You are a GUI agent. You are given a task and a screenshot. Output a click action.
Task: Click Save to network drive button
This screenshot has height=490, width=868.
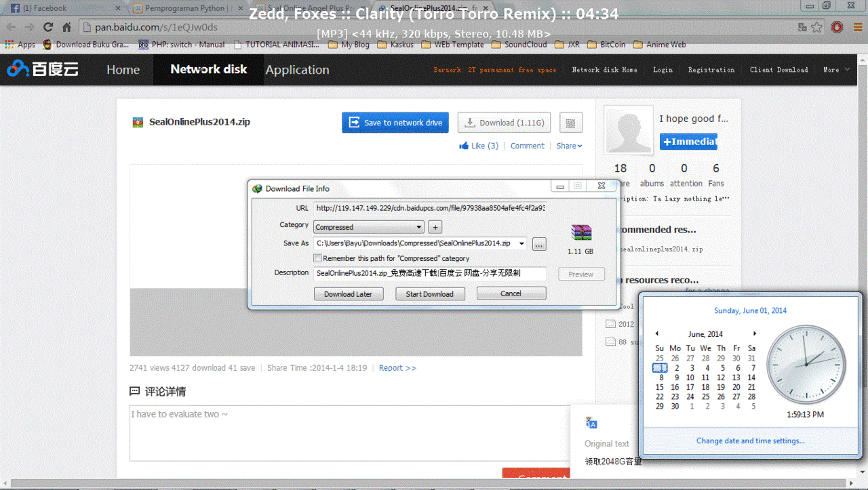click(x=395, y=123)
